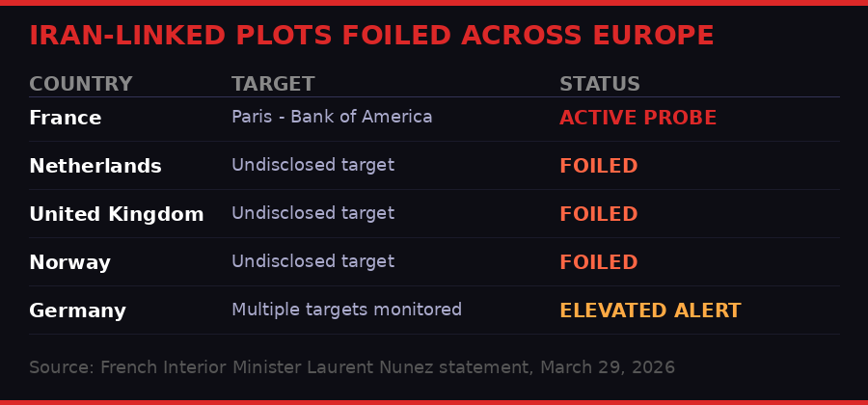Click Norway's "Undisclosed target" text
The width and height of the screenshot is (868, 405).
[312, 261]
